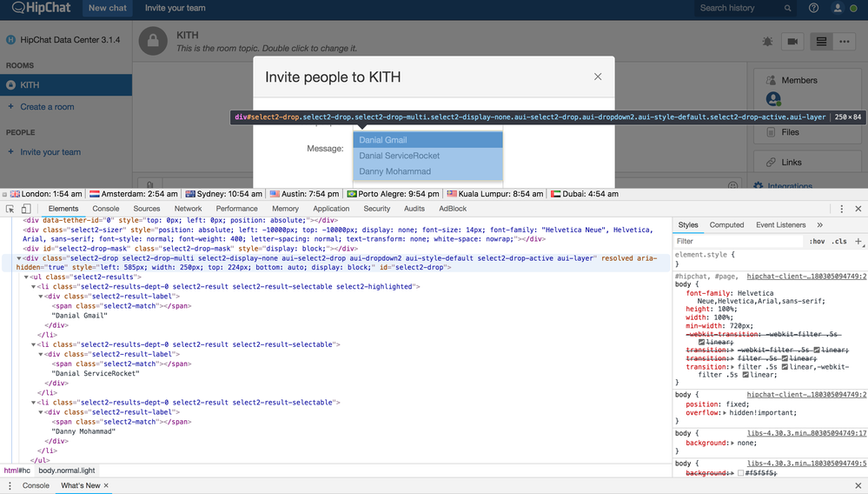Open the AdBlock tab

click(x=453, y=209)
